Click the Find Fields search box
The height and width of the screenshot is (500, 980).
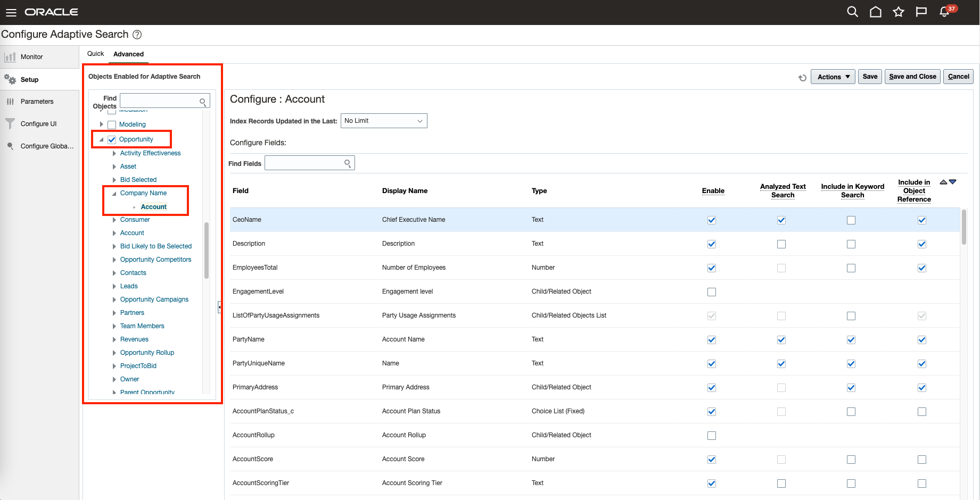(x=304, y=163)
